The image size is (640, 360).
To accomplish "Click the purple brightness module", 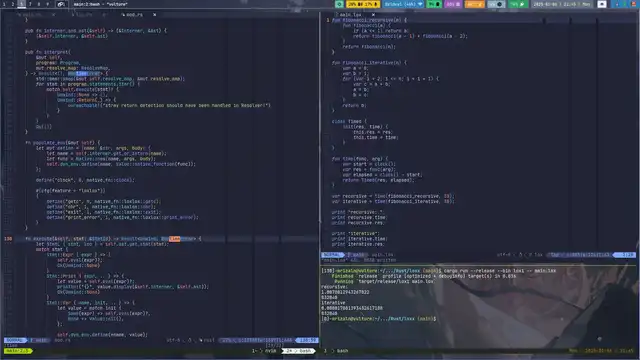I will point(453,4).
